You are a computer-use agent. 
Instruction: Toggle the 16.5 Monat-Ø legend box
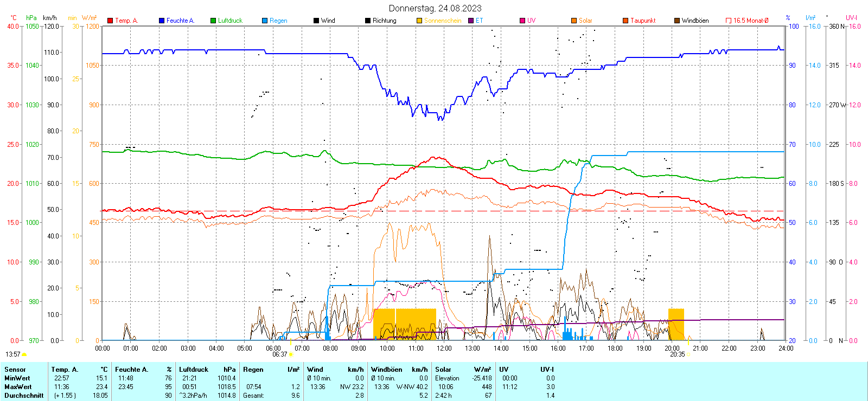click(x=729, y=21)
